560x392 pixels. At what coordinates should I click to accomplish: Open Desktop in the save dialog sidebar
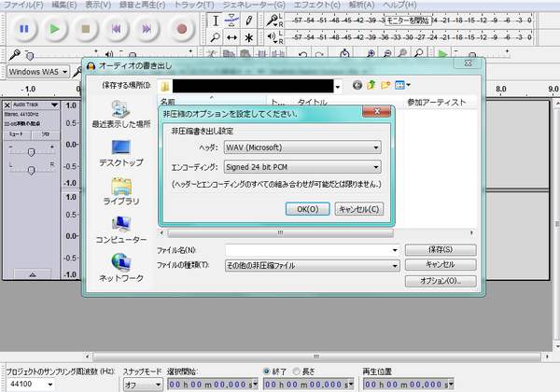121,153
